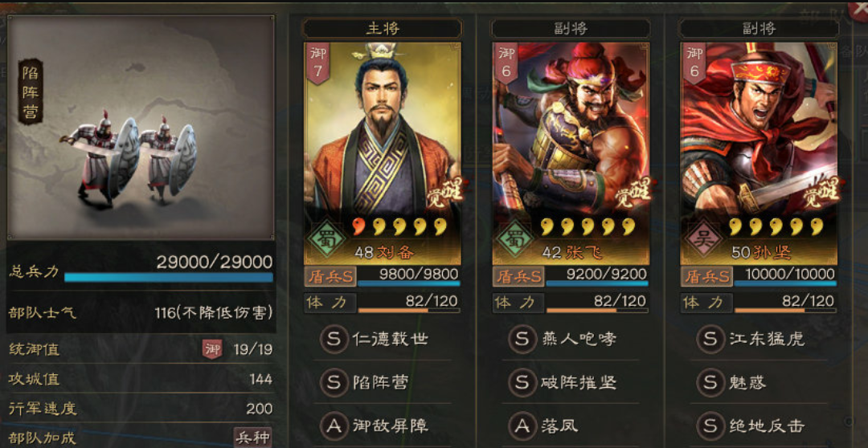This screenshot has width=868, height=448.
Task: Select the 吴 faction badge on 孙坚
Action: click(702, 239)
